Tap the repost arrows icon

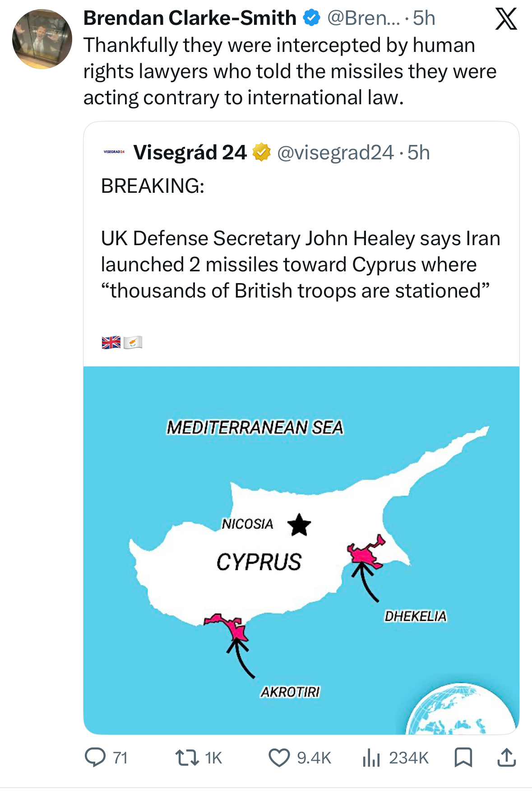point(187,757)
